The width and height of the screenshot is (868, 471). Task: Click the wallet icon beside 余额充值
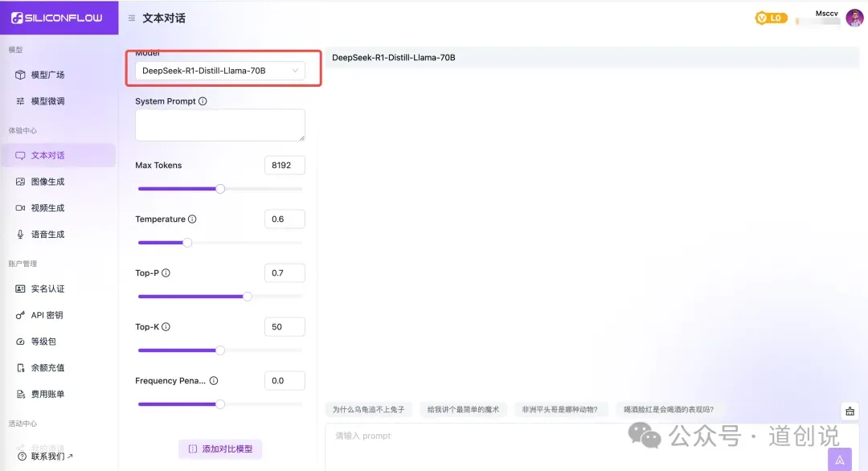pos(20,368)
